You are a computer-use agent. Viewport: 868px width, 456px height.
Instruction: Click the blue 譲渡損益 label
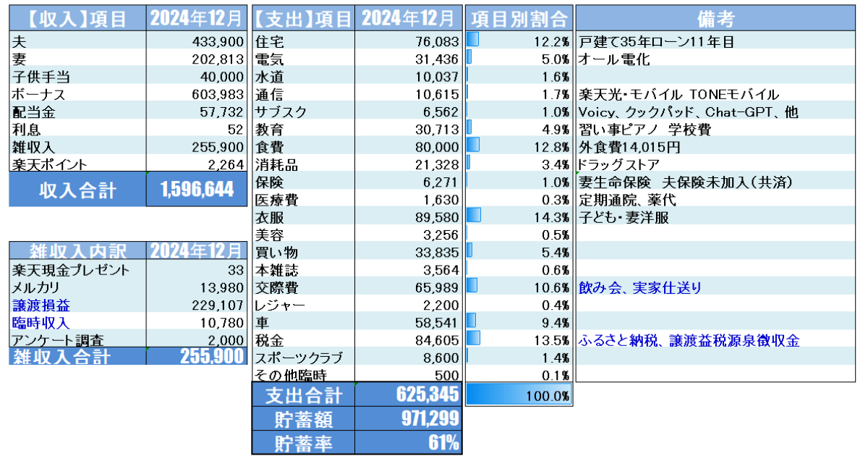pyautogui.click(x=41, y=305)
